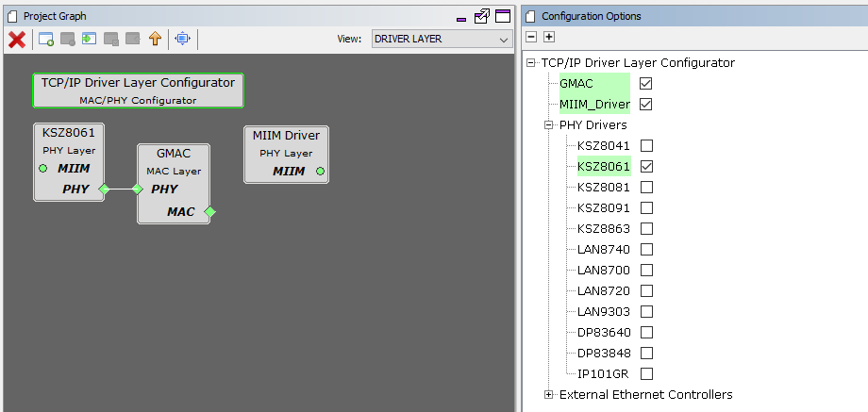868x412 pixels.
Task: Click the Project Graph document icon
Action: 12,16
